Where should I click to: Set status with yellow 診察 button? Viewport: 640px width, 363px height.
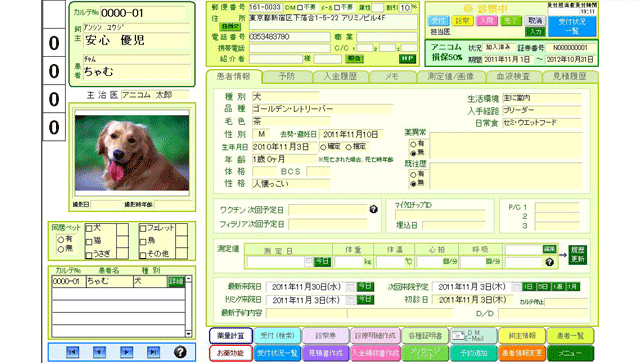[x=462, y=20]
